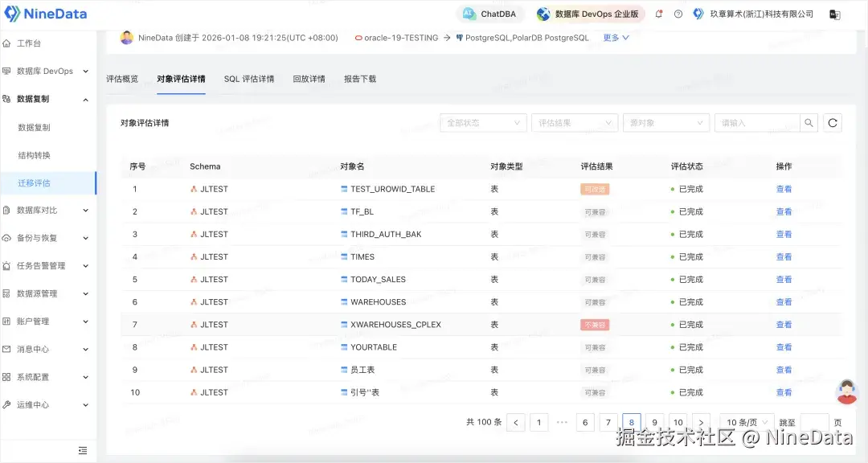The image size is (868, 463).
Task: Click the language translate icon
Action: click(836, 14)
